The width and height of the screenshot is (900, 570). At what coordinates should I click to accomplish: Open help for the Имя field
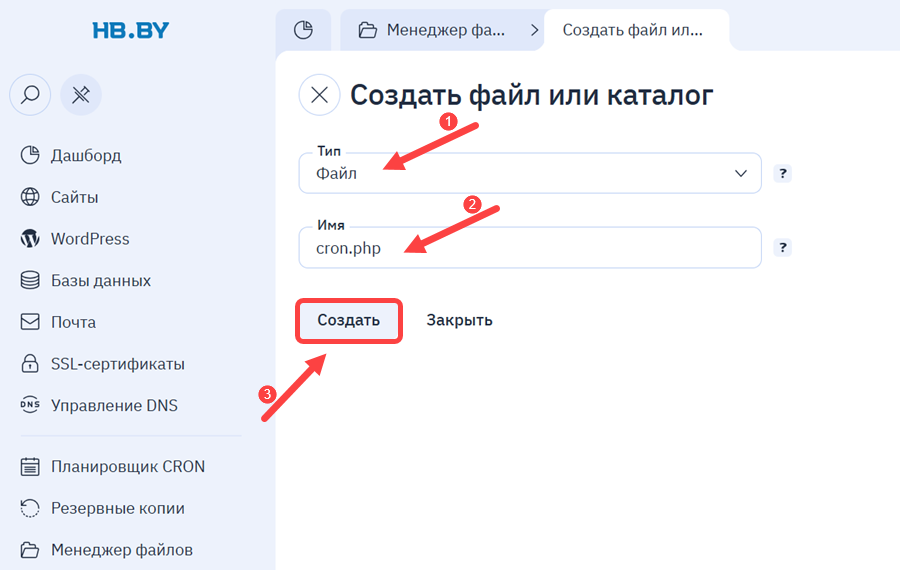click(782, 247)
